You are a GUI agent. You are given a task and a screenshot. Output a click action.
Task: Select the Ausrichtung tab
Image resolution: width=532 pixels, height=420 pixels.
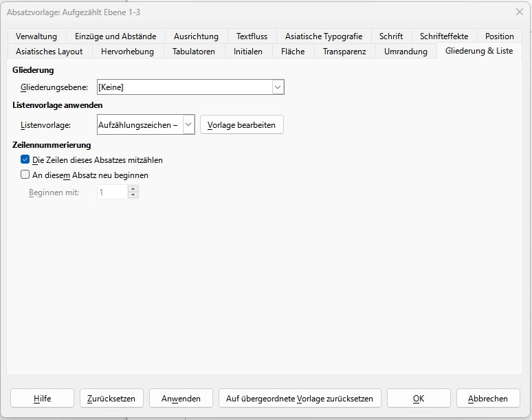click(196, 36)
